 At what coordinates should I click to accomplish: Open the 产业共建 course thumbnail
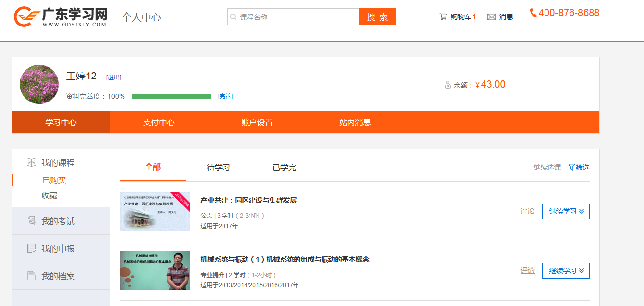pos(155,211)
